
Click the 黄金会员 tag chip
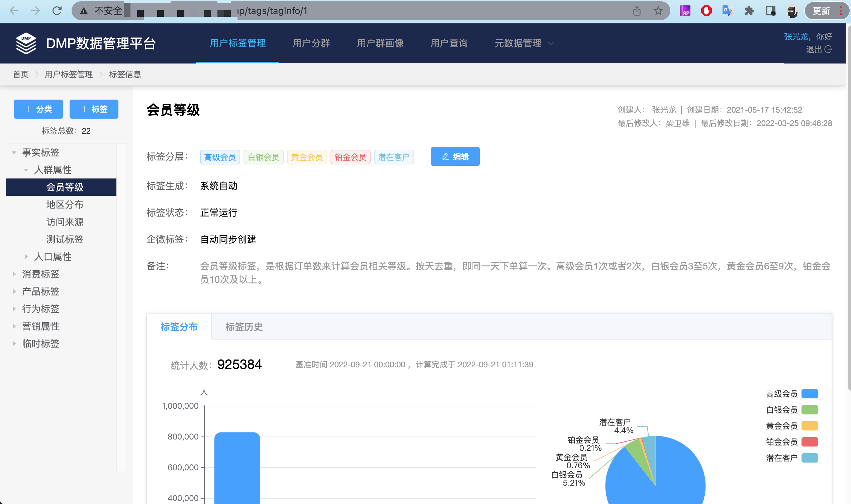[x=307, y=157]
